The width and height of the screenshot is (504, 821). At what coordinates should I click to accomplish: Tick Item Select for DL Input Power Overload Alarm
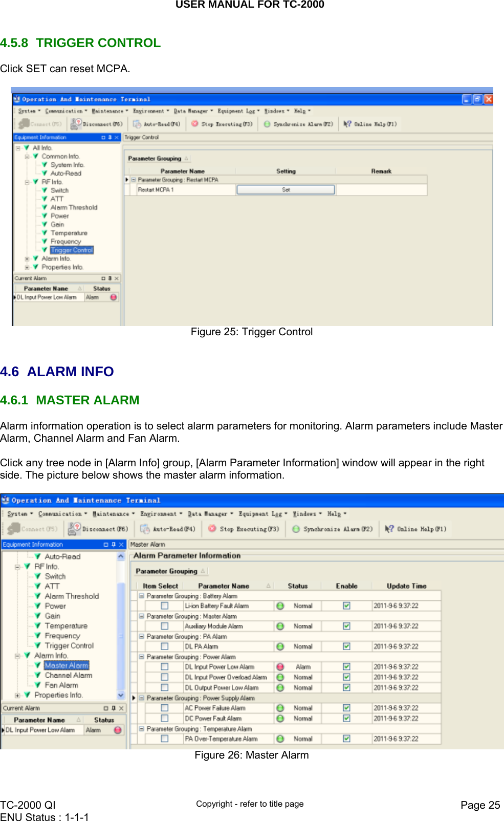pos(165,677)
